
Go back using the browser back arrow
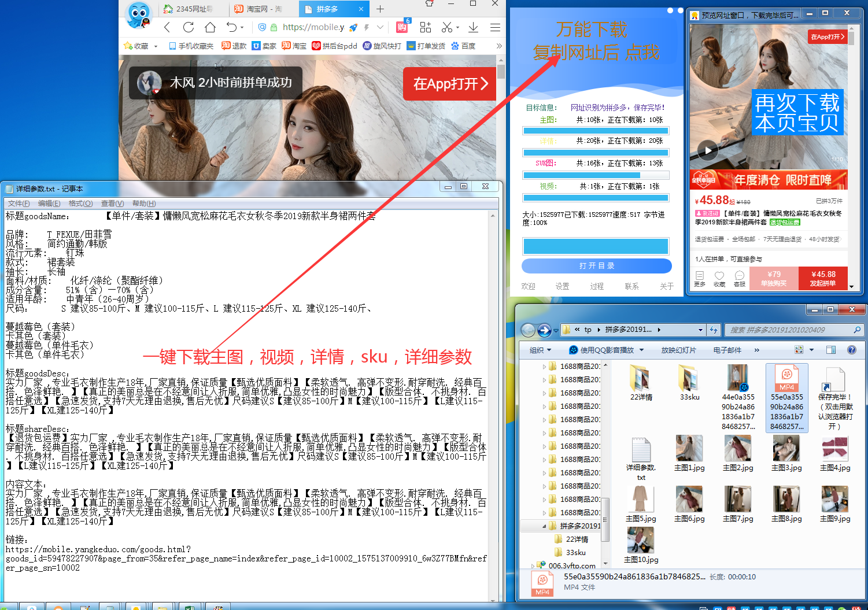click(167, 27)
